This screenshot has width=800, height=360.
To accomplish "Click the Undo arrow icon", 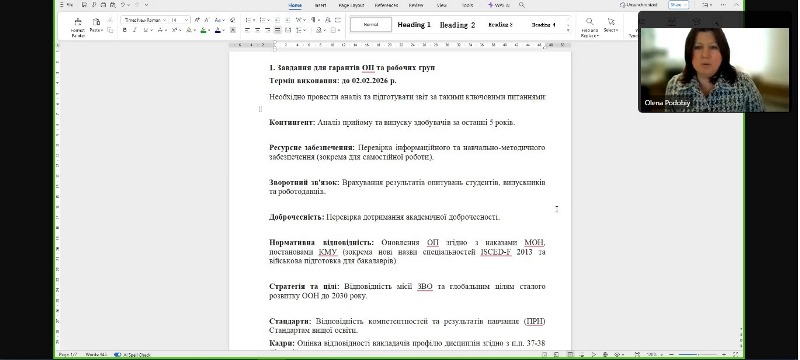I will click(x=122, y=5).
